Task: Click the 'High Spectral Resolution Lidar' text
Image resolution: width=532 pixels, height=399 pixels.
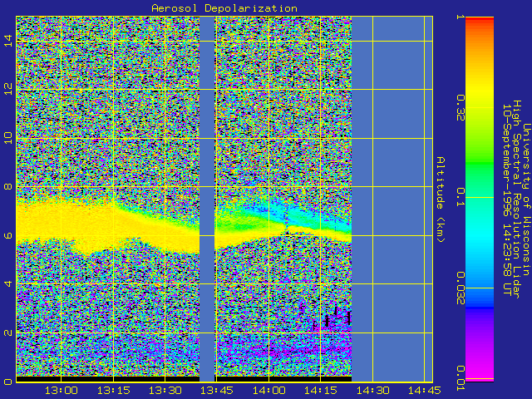Action: point(517,199)
